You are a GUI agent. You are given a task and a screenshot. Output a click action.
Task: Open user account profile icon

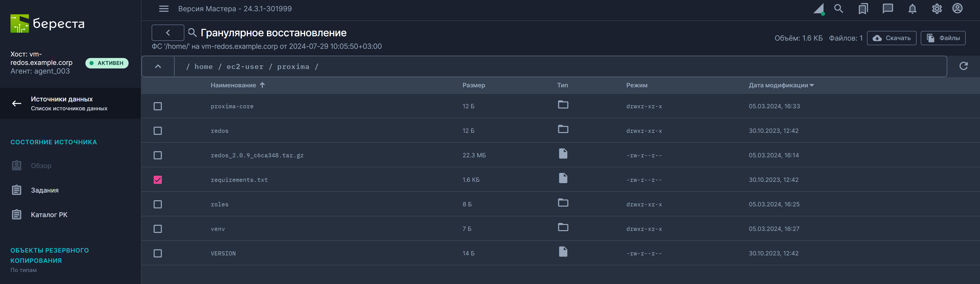pyautogui.click(x=957, y=9)
